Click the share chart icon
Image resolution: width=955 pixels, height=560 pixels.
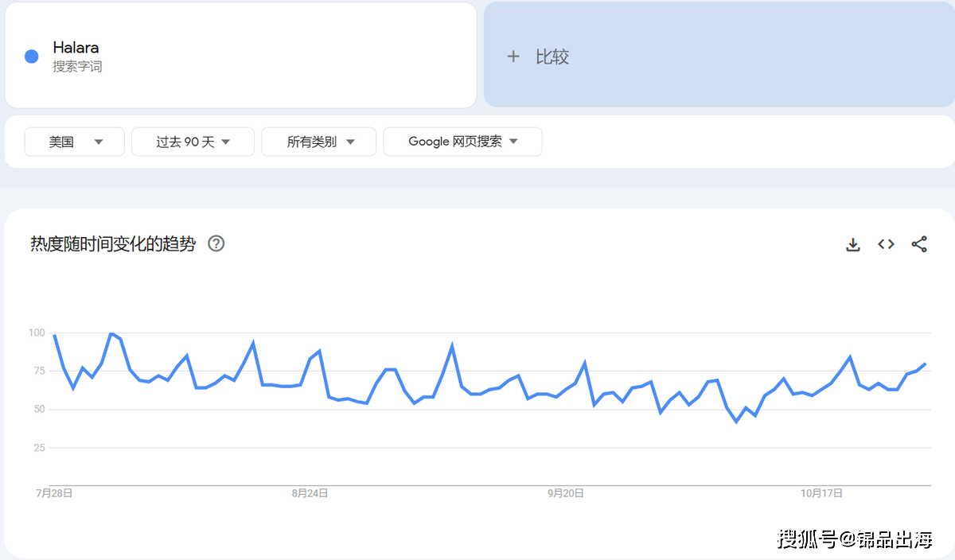[919, 244]
